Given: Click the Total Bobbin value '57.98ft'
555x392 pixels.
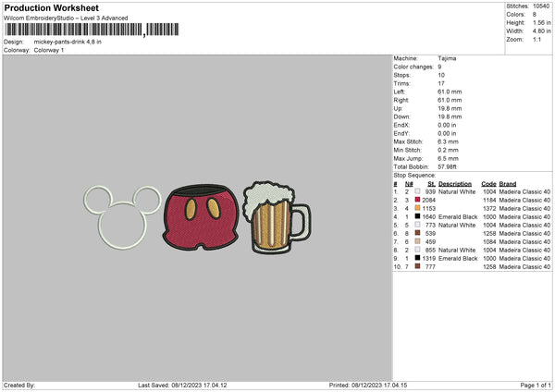Looking at the screenshot, I should (447, 166).
